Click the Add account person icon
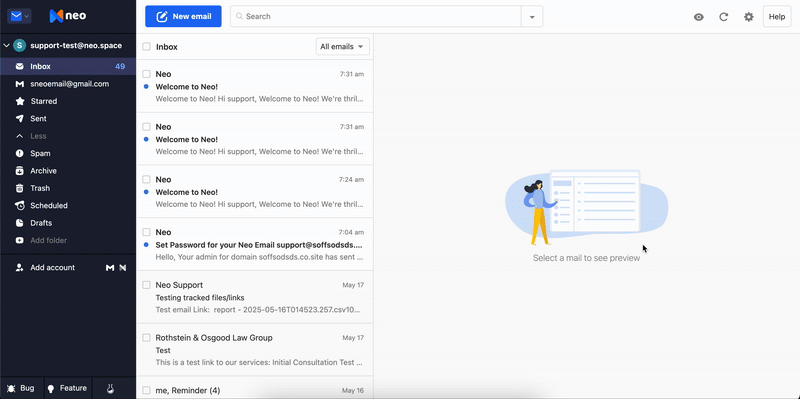800x399 pixels. click(x=19, y=267)
